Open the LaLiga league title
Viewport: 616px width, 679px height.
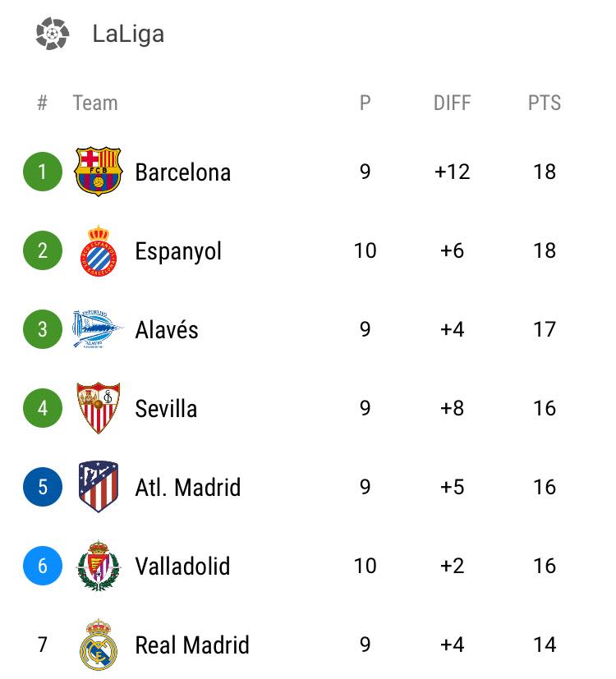(x=128, y=34)
